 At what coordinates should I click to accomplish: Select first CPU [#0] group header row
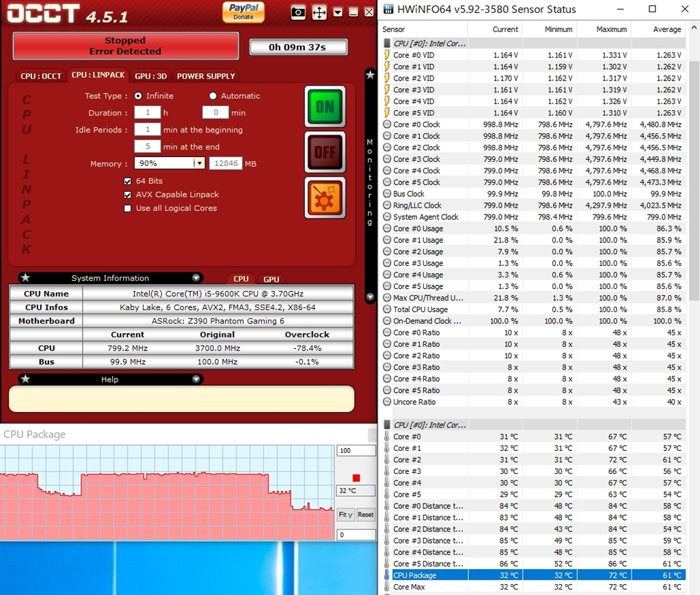click(533, 43)
